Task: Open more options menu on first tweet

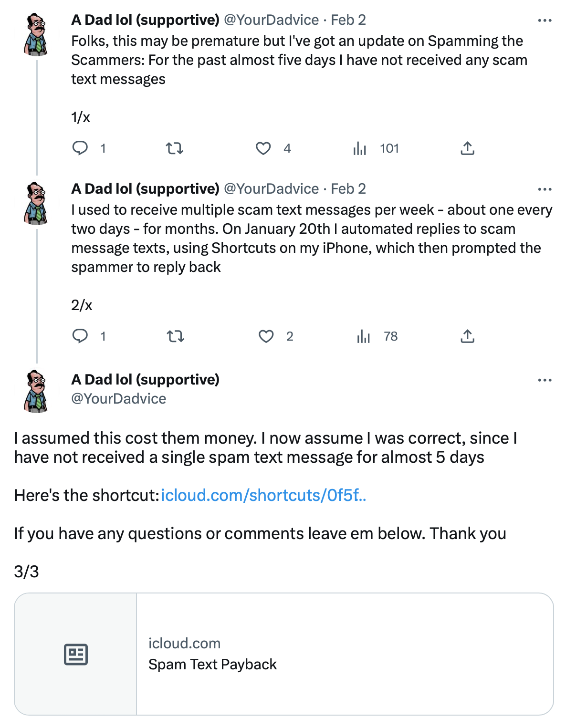Action: (545, 21)
